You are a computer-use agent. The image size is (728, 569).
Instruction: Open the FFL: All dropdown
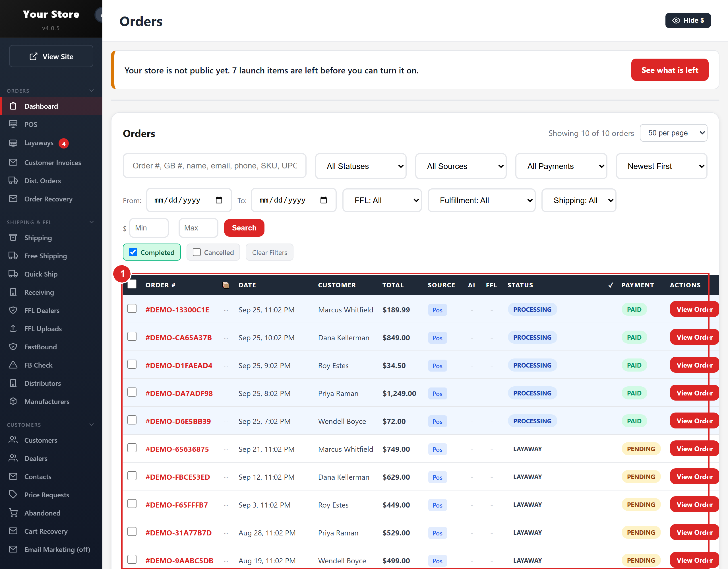382,200
